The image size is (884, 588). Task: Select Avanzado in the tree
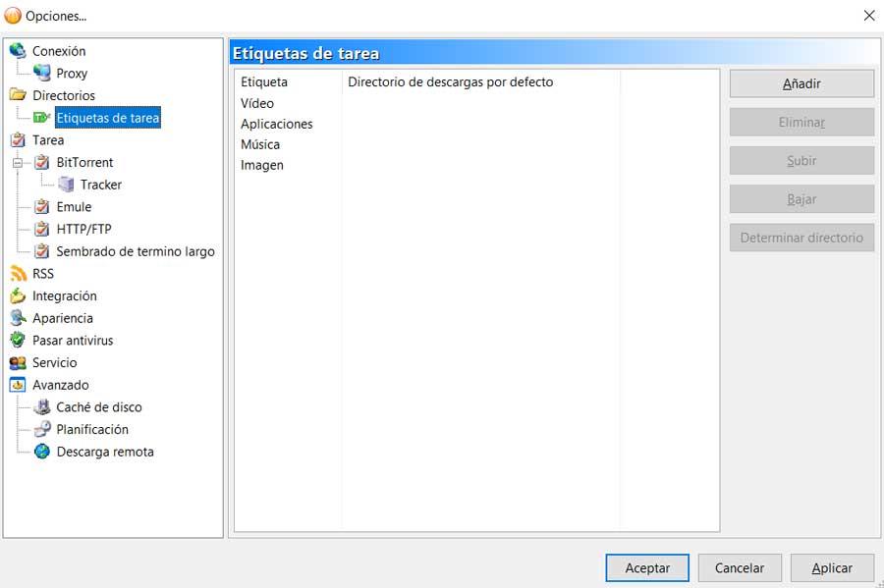coord(60,385)
